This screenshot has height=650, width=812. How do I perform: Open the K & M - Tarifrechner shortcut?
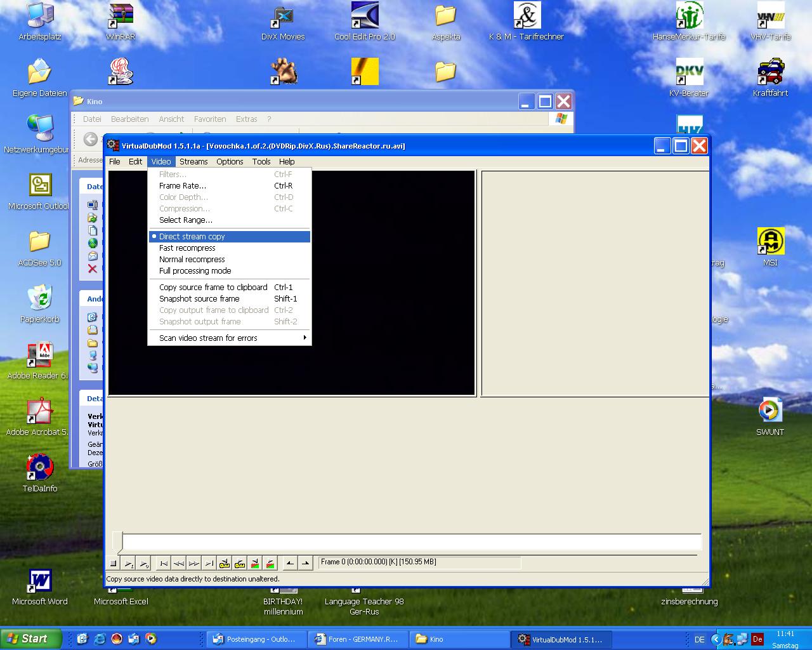(x=527, y=22)
